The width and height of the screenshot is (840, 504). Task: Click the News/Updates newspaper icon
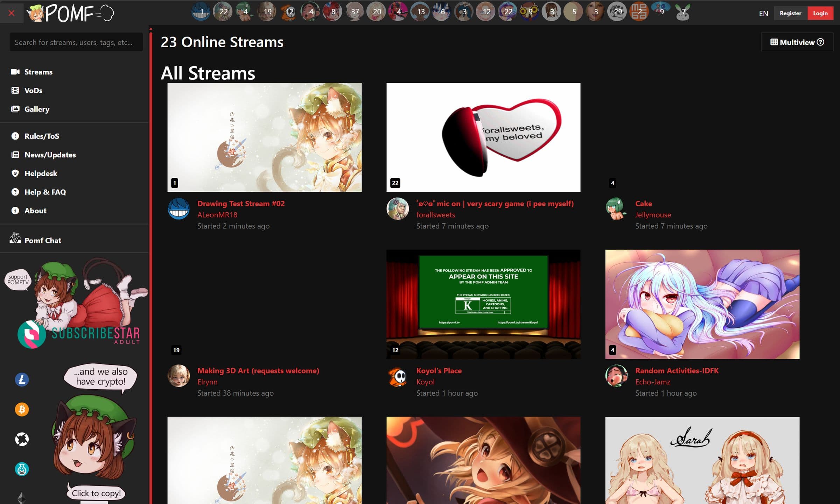coord(15,155)
